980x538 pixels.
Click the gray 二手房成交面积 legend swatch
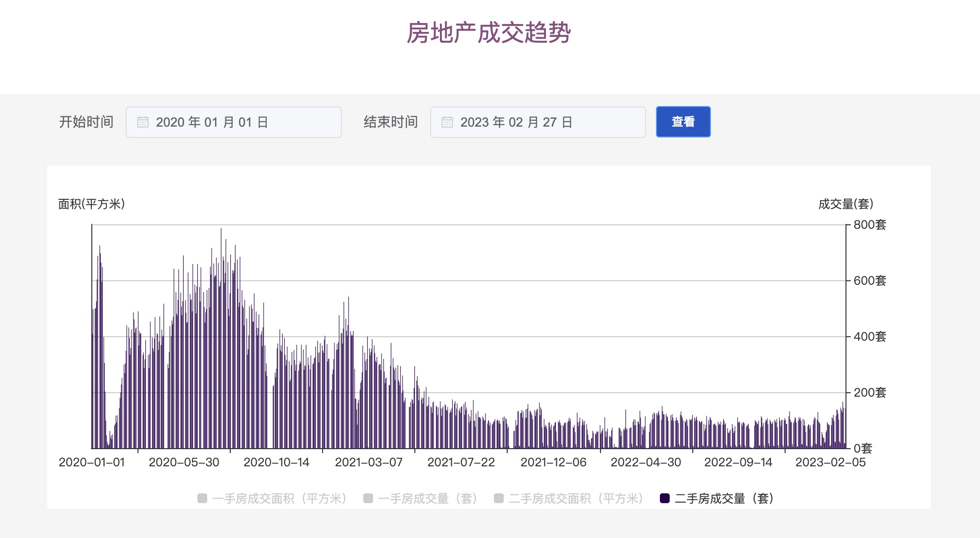coord(499,499)
